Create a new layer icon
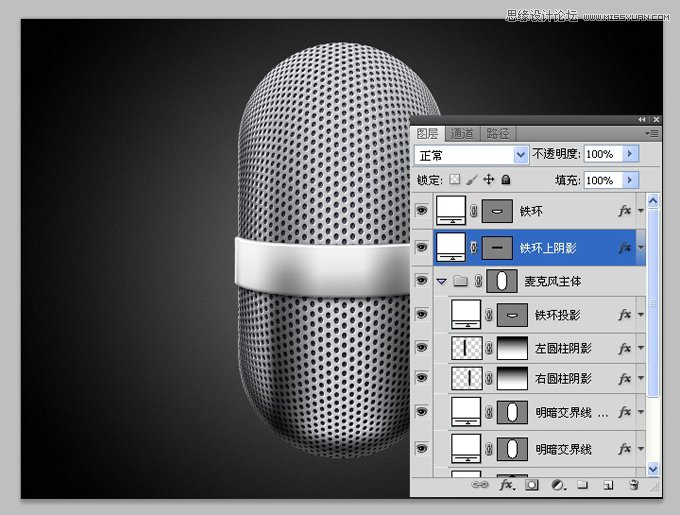 tap(608, 485)
